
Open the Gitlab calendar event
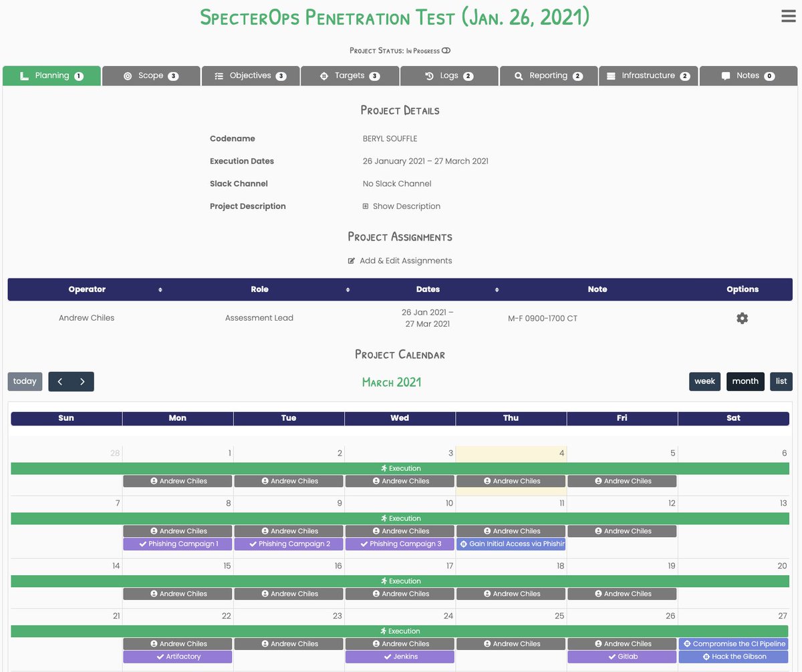click(622, 657)
